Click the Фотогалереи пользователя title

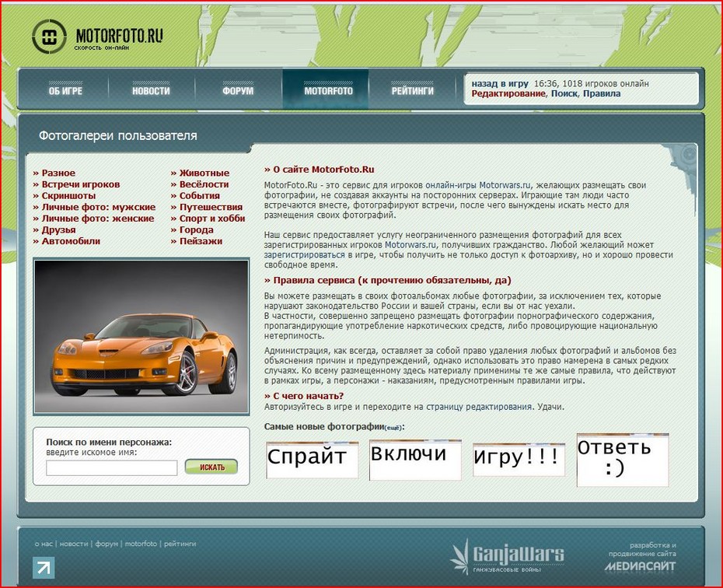[118, 136]
